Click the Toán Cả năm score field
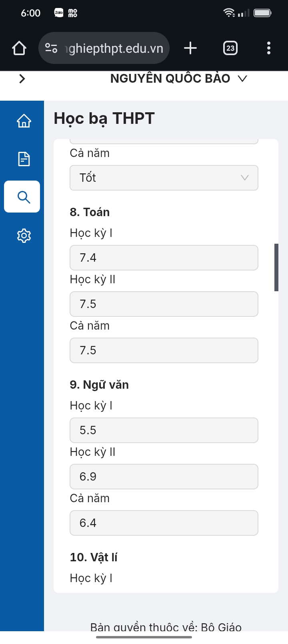This screenshot has width=288, height=644. pyautogui.click(x=164, y=350)
